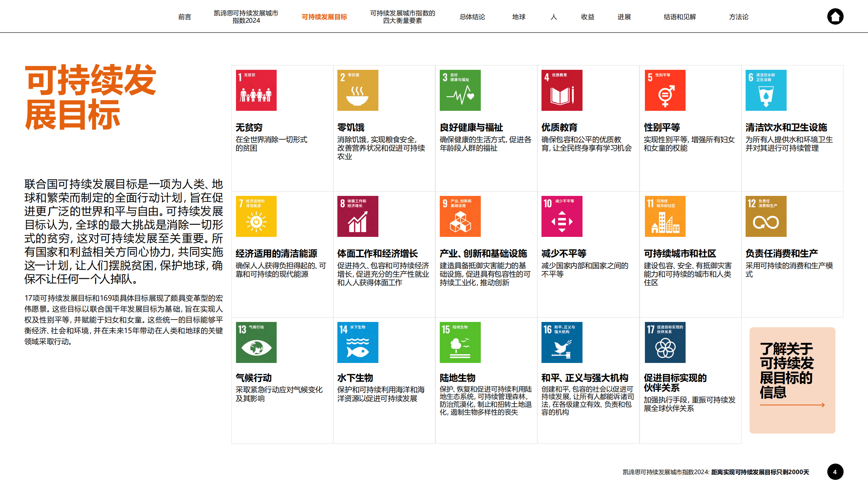Select SDG 8 体面工作 growth chart icon
Image resolution: width=868 pixels, height=488 pixels.
point(358,216)
